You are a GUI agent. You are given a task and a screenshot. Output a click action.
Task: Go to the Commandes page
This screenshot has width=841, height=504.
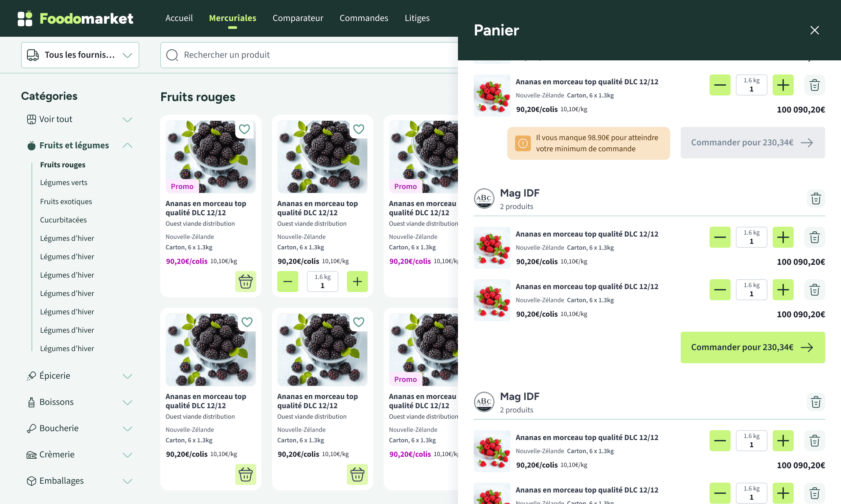[x=364, y=18]
